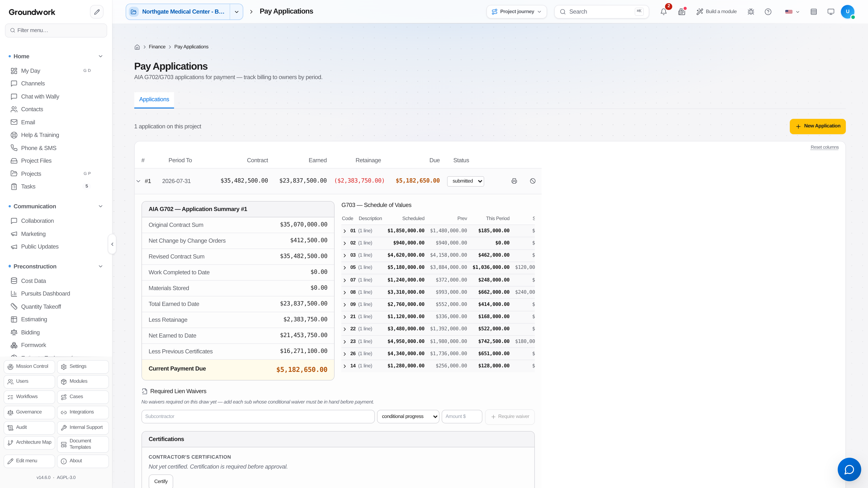This screenshot has height=488, width=868.
Task: Open the chat bubble launcher
Action: (849, 469)
